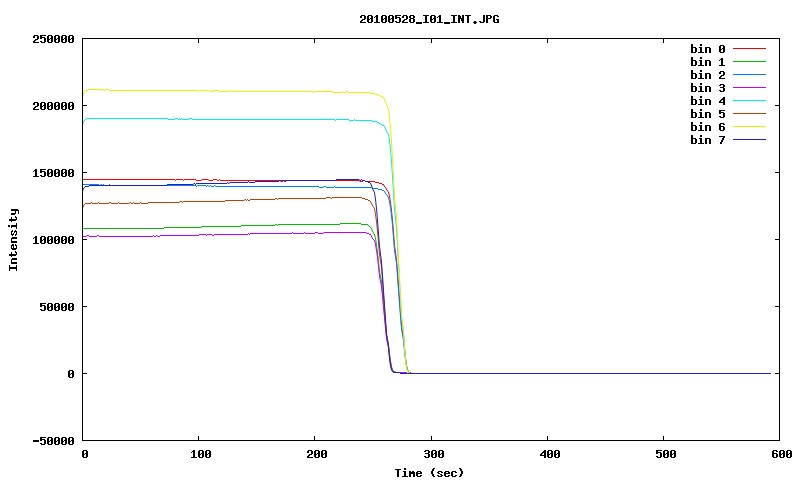Screen dimensions: 800x480
Task: Click the 250000 y-axis tick label
Action: tap(53, 39)
